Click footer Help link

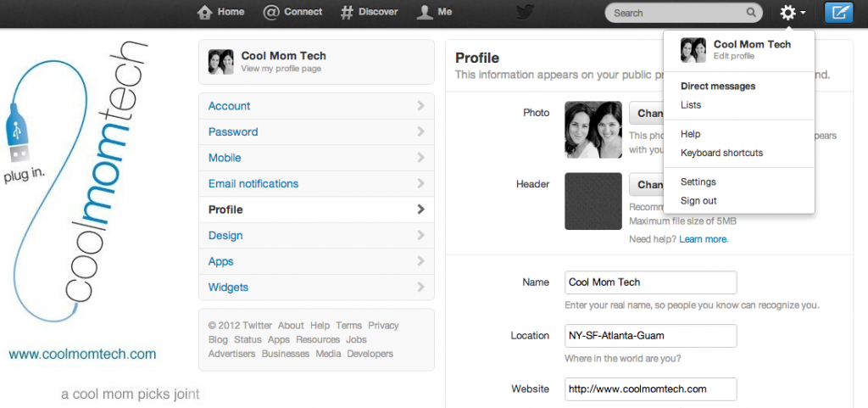(320, 326)
